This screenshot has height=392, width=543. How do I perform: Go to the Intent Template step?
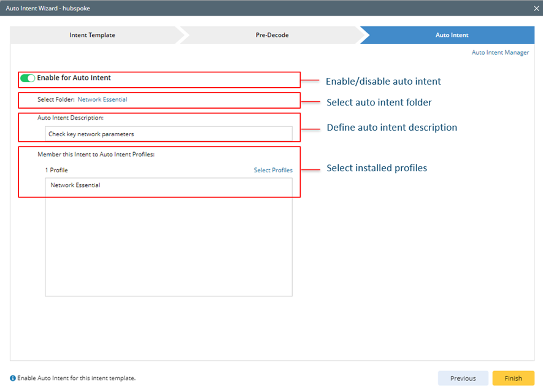pyautogui.click(x=92, y=35)
